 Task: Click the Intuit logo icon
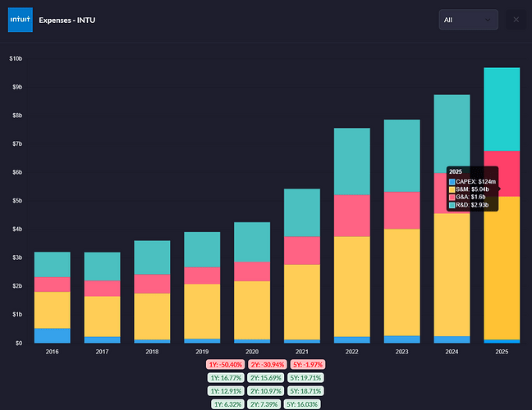(20, 19)
